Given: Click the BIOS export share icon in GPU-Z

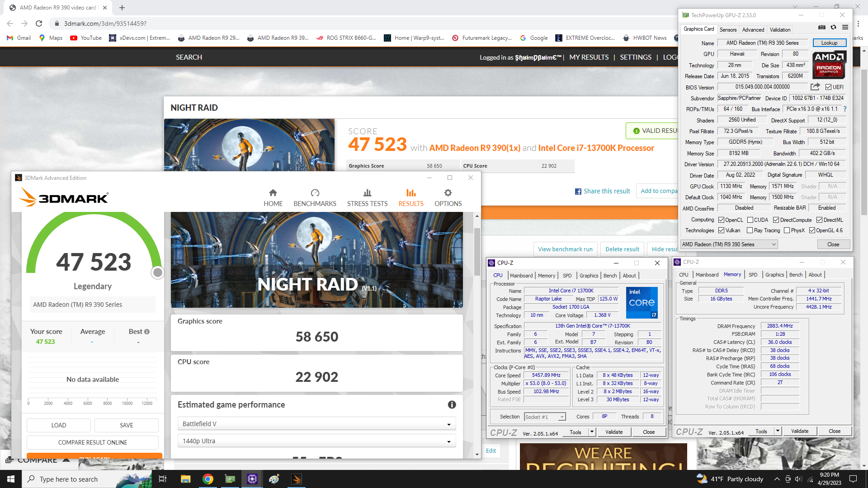Looking at the screenshot, I should [x=815, y=87].
